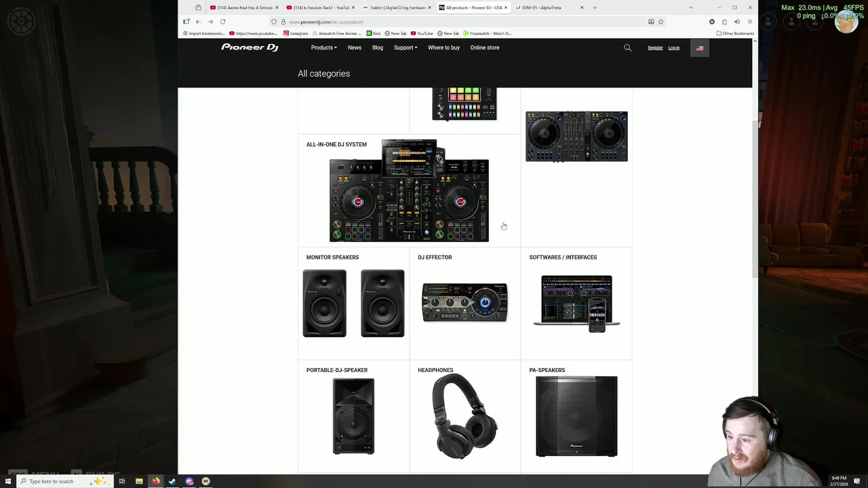This screenshot has height=488, width=868.
Task: Click the DJ effector unit image
Action: (x=465, y=302)
